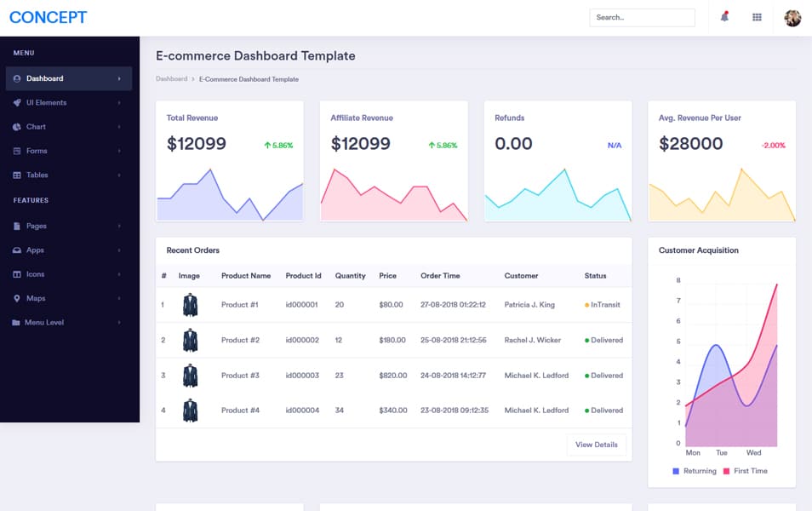The image size is (812, 511).
Task: Open the Chart section icon
Action: (16, 126)
